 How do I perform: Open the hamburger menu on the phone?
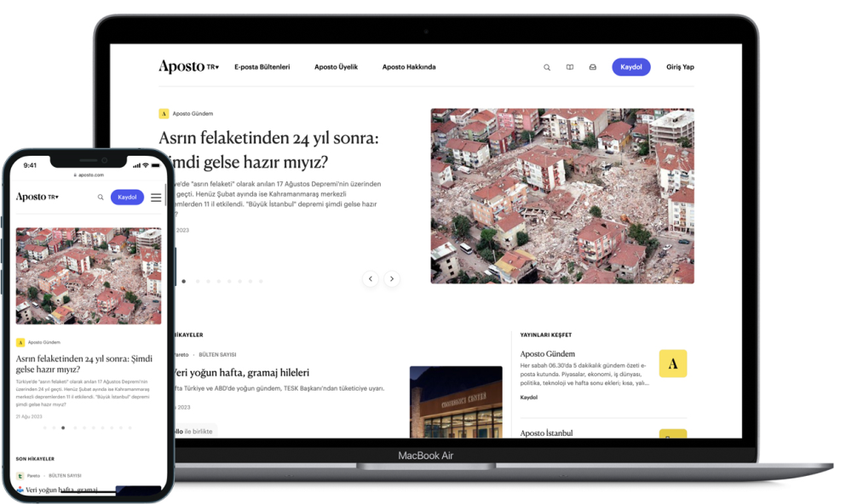pos(156,198)
